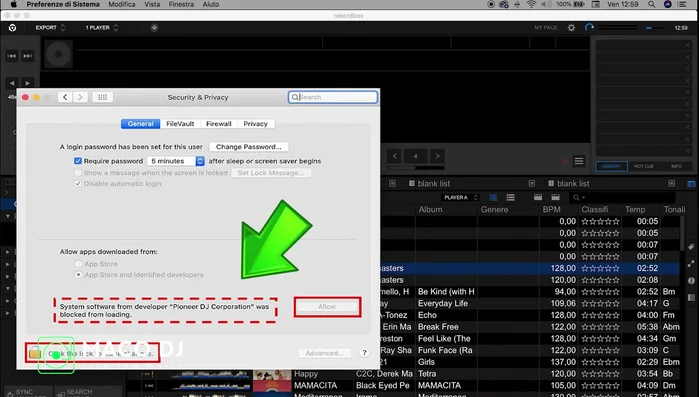This screenshot has width=699, height=397.
Task: Open the Finestra menu
Action: tap(181, 4)
